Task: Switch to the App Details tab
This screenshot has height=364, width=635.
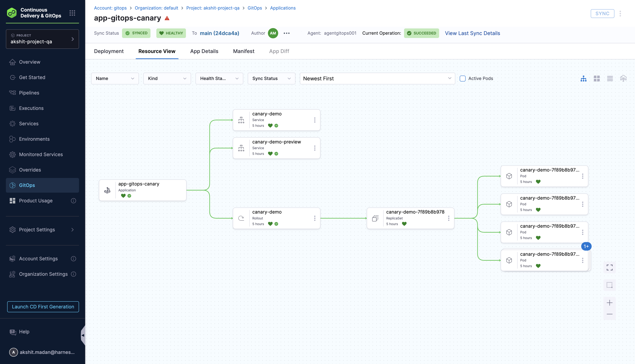Action: click(x=204, y=51)
